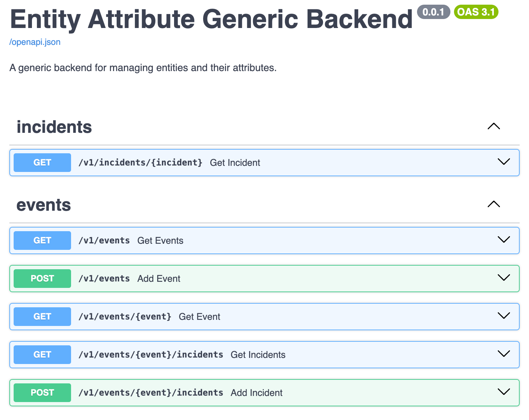The image size is (529, 420).
Task: Click the Entity Attribute Generic Backend title
Action: tap(211, 19)
